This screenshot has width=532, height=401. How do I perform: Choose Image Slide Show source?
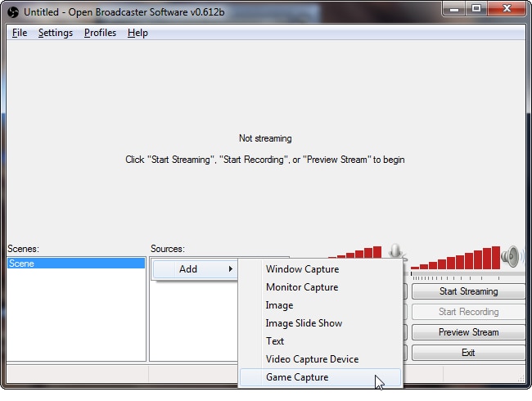pos(320,323)
